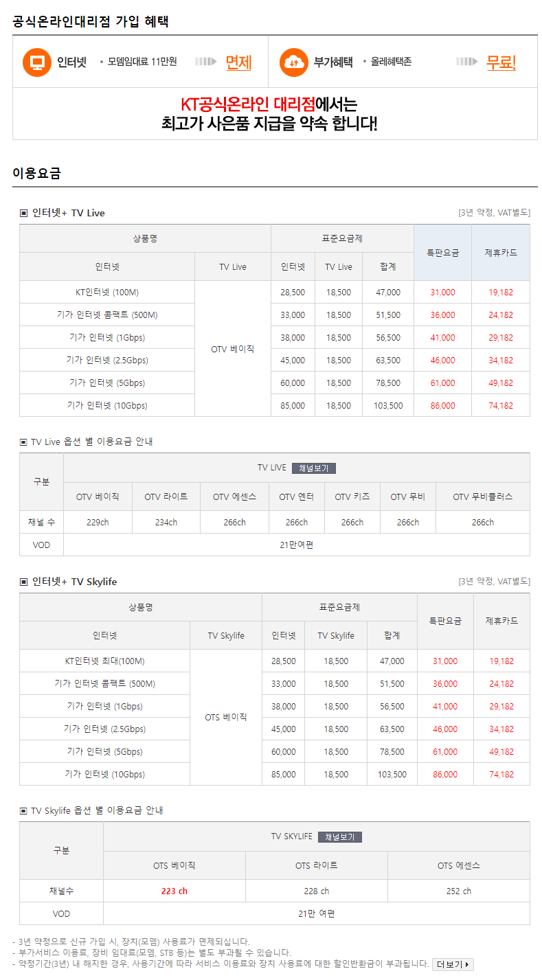Select the OTS 에센스 column header
Screen dimensions: 542x980
pyautogui.click(x=458, y=866)
